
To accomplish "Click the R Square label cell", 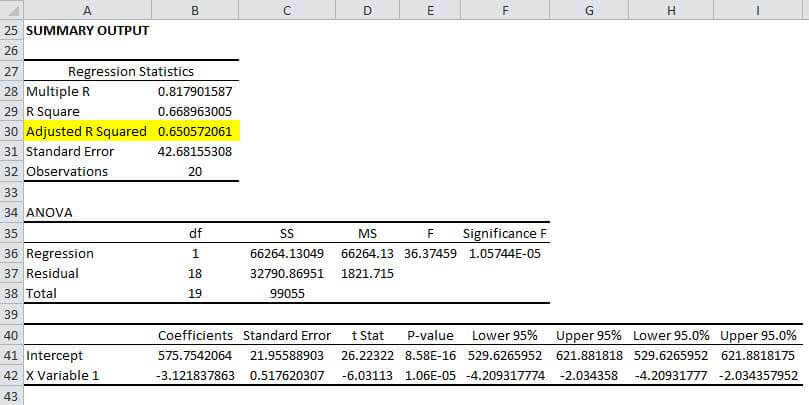I will pyautogui.click(x=87, y=112).
